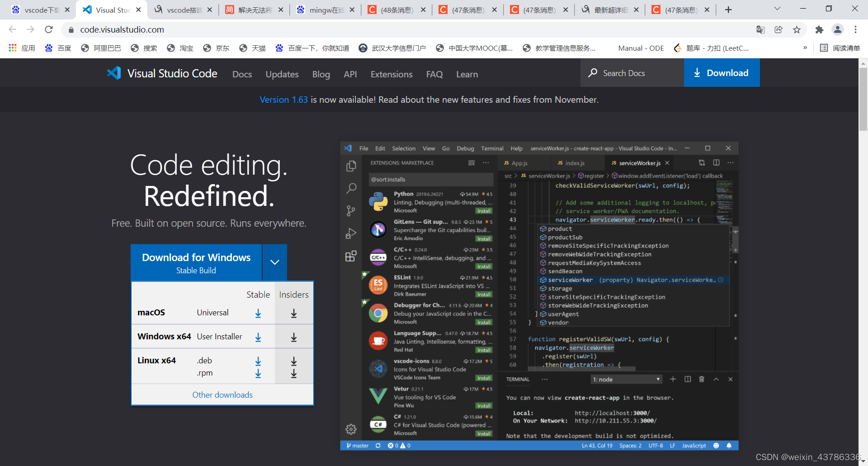The width and height of the screenshot is (868, 466).
Task: Open the 武汉大学信息门户 bookmark
Action: click(x=392, y=48)
